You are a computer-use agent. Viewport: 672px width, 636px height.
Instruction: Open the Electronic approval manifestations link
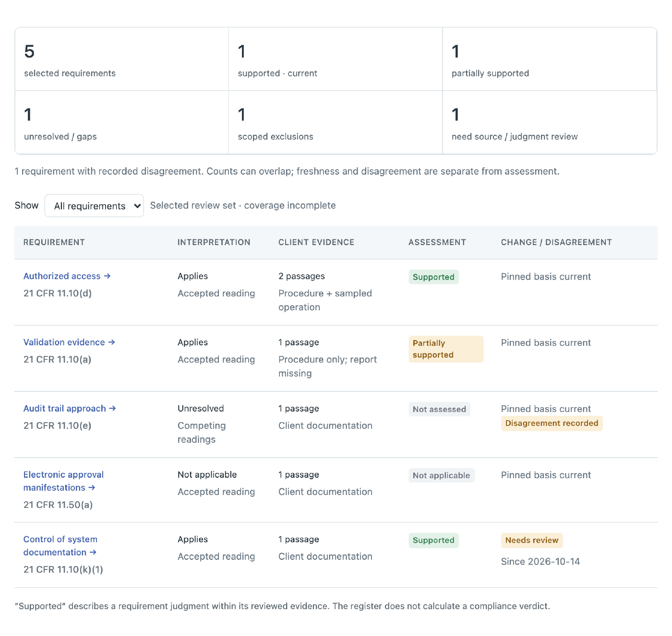[x=63, y=481]
